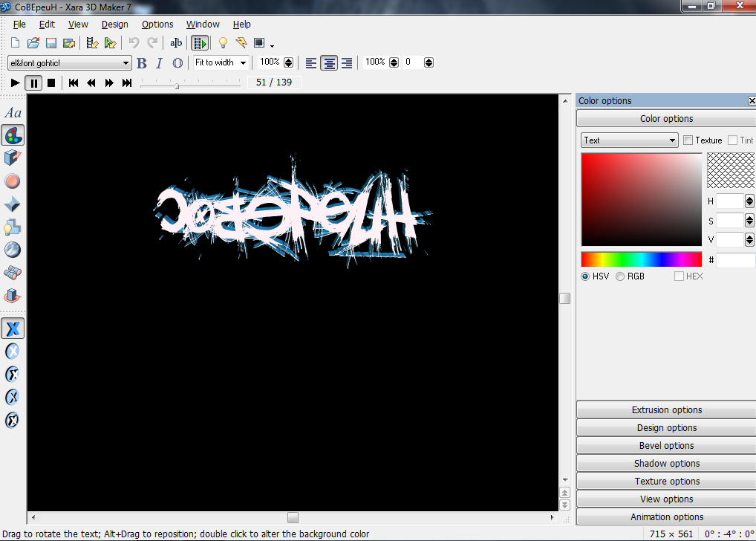Viewport: 756px width, 541px height.
Task: Click the New document icon
Action: 16,43
